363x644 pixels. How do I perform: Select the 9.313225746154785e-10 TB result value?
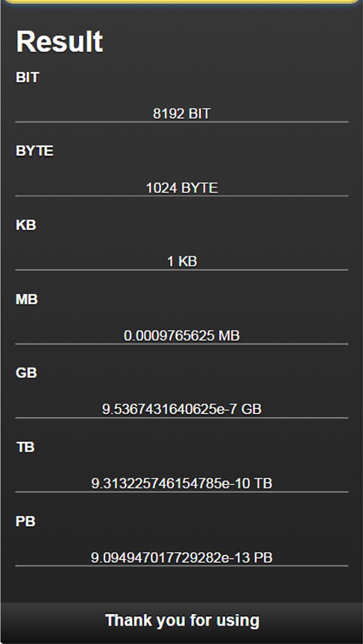point(181,483)
